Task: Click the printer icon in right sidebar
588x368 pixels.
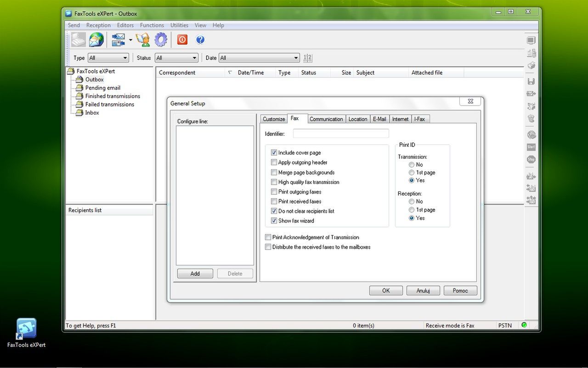Action: 531,65
